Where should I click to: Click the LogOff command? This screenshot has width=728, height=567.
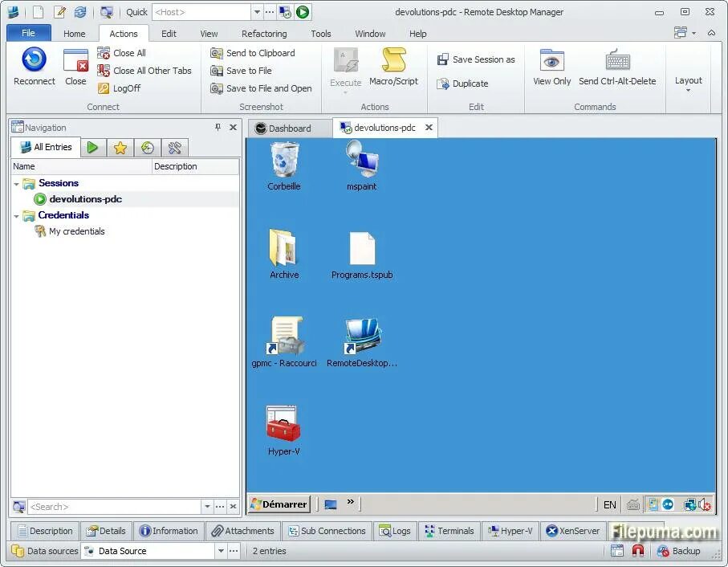click(120, 88)
